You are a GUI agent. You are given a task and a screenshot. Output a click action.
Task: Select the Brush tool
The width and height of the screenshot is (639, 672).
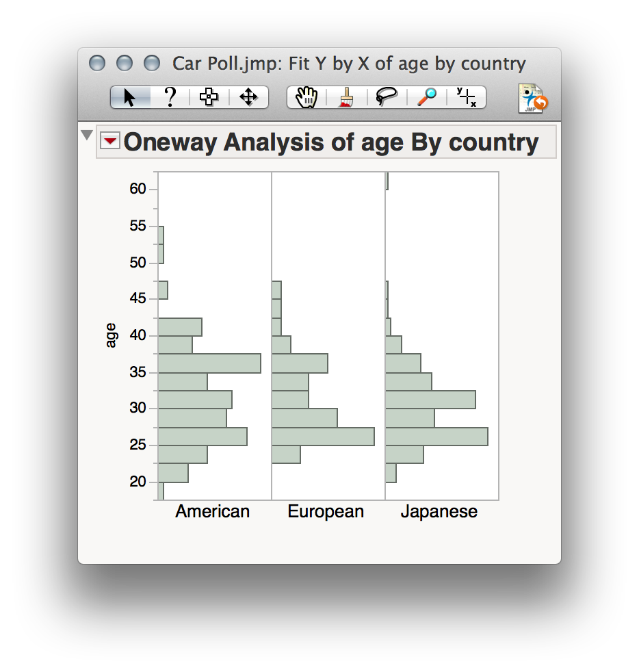pyautogui.click(x=346, y=97)
